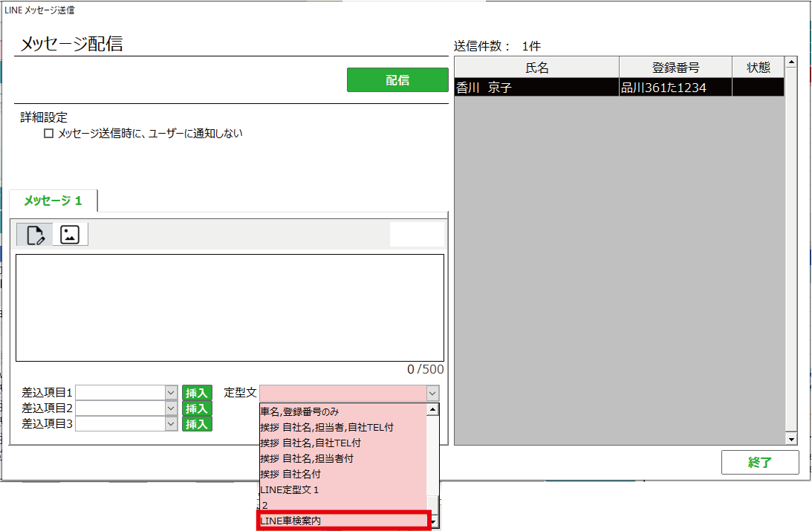Select the 香川 京子 recipient row
The height and width of the screenshot is (531, 812).
(x=620, y=88)
